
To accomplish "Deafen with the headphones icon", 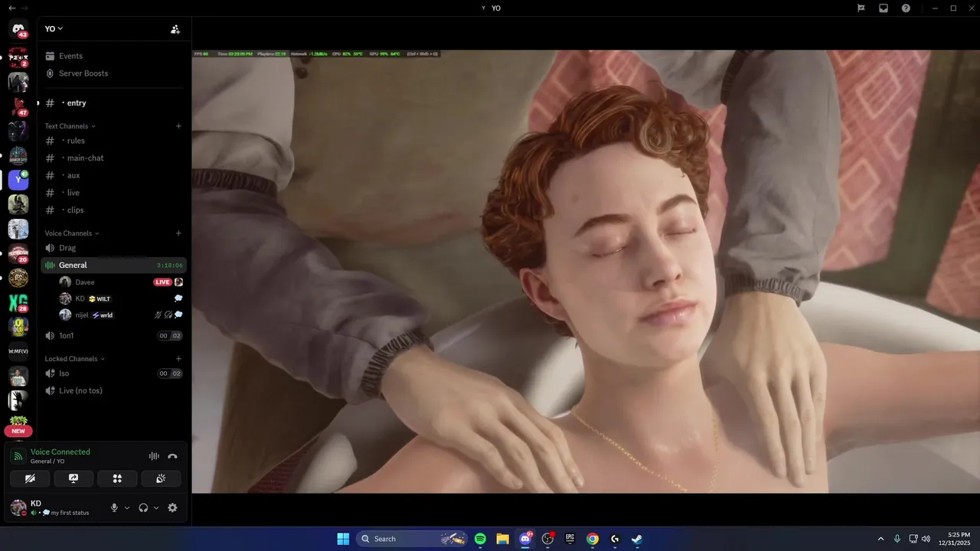I will pos(143,507).
